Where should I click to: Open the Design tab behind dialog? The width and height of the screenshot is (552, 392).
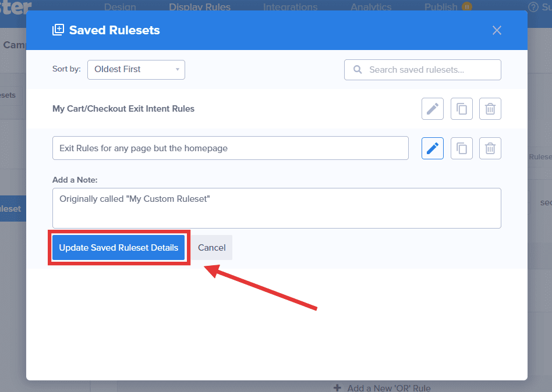tap(120, 6)
